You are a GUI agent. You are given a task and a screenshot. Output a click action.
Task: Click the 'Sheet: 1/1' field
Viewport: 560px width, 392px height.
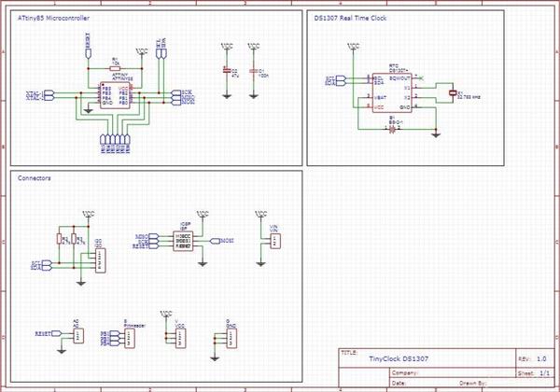click(x=534, y=373)
